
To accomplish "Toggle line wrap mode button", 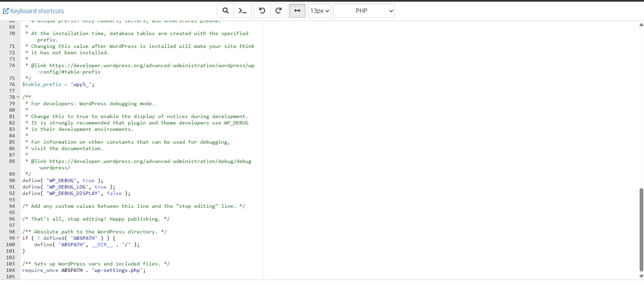I will click(x=297, y=11).
